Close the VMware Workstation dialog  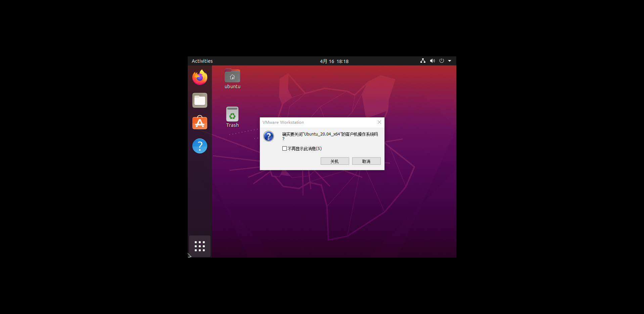coord(379,122)
